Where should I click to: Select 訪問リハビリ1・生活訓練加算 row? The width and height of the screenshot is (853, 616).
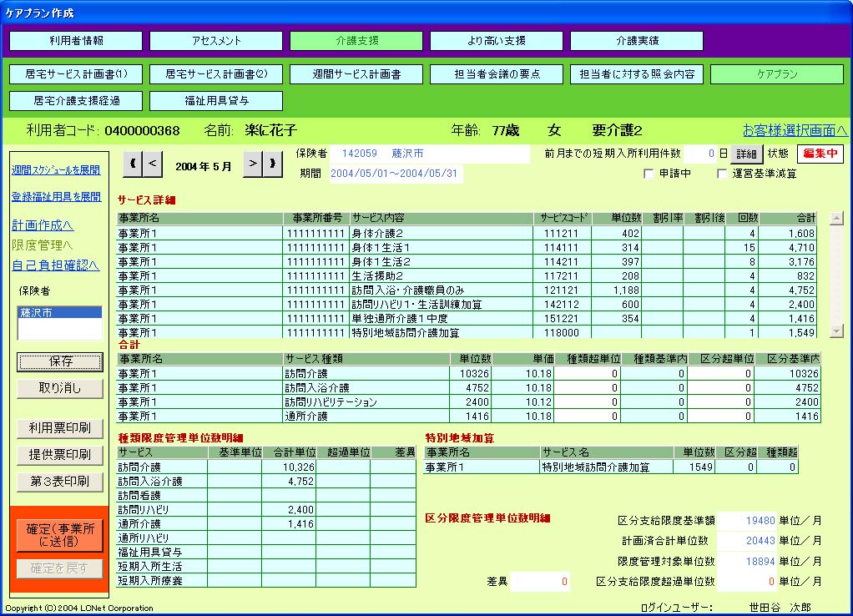click(x=466, y=304)
